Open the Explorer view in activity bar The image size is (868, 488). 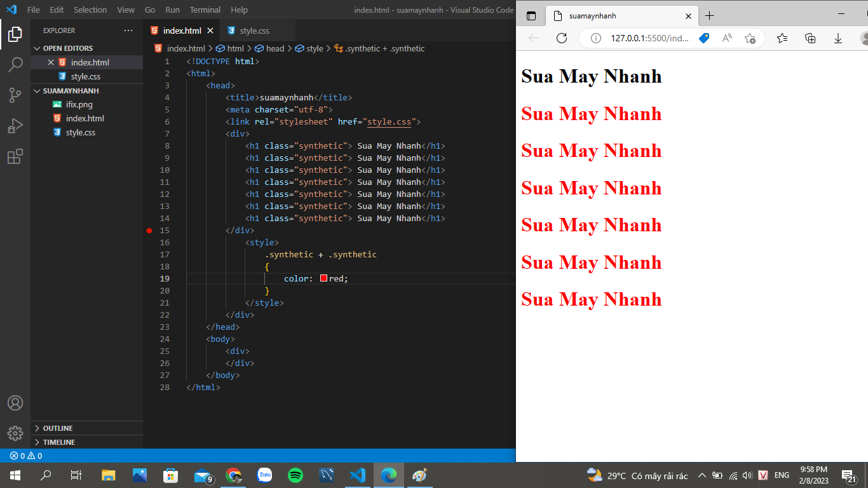click(x=15, y=34)
